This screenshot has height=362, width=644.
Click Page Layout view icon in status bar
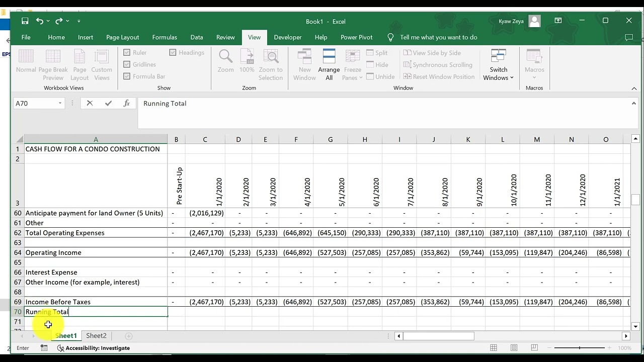tap(514, 348)
